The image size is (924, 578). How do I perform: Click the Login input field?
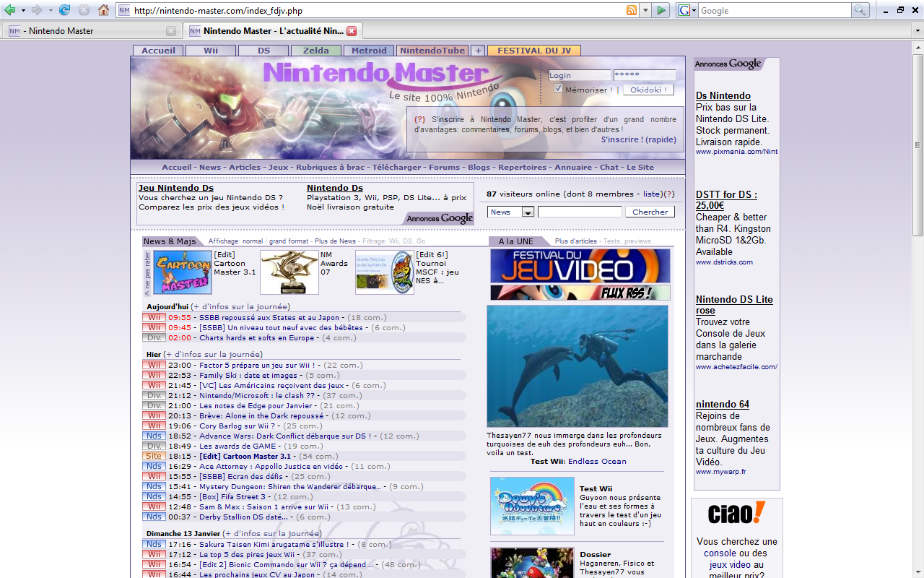(580, 75)
